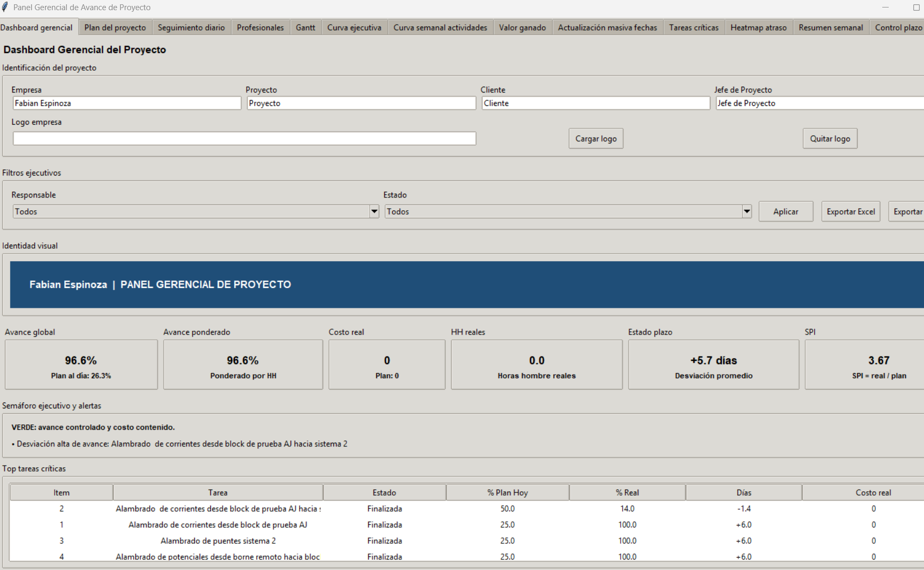Click the -1.4 days value
This screenshot has width=924, height=570.
coord(744,508)
